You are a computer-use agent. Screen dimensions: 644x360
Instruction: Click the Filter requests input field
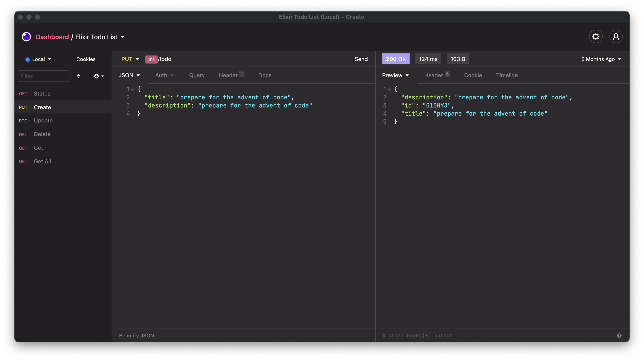click(x=43, y=76)
